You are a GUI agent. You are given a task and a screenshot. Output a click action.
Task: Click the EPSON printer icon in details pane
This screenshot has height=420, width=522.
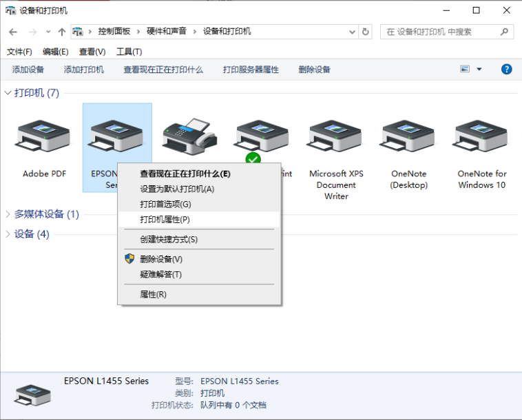pyautogui.click(x=32, y=395)
